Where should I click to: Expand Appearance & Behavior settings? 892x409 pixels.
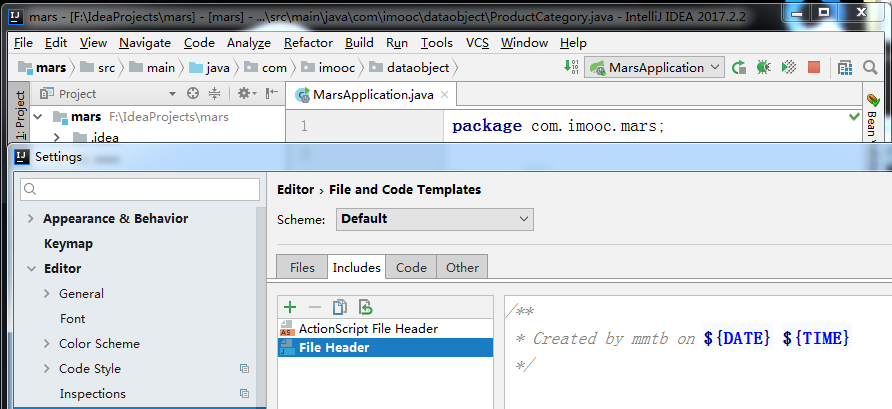31,219
